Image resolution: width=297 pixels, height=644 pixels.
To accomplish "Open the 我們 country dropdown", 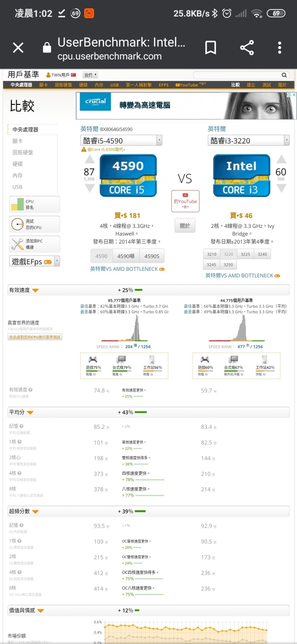I will 90,75.
